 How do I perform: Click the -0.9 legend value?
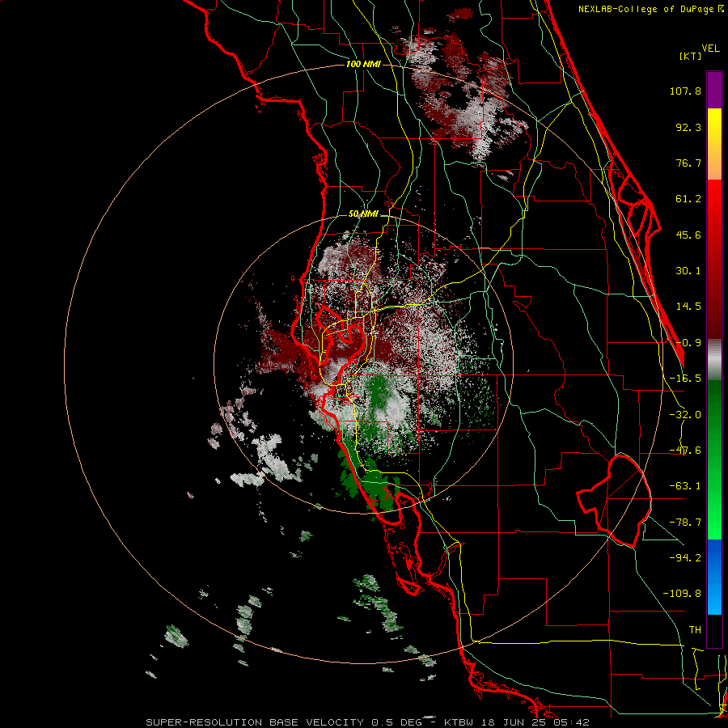coord(688,343)
